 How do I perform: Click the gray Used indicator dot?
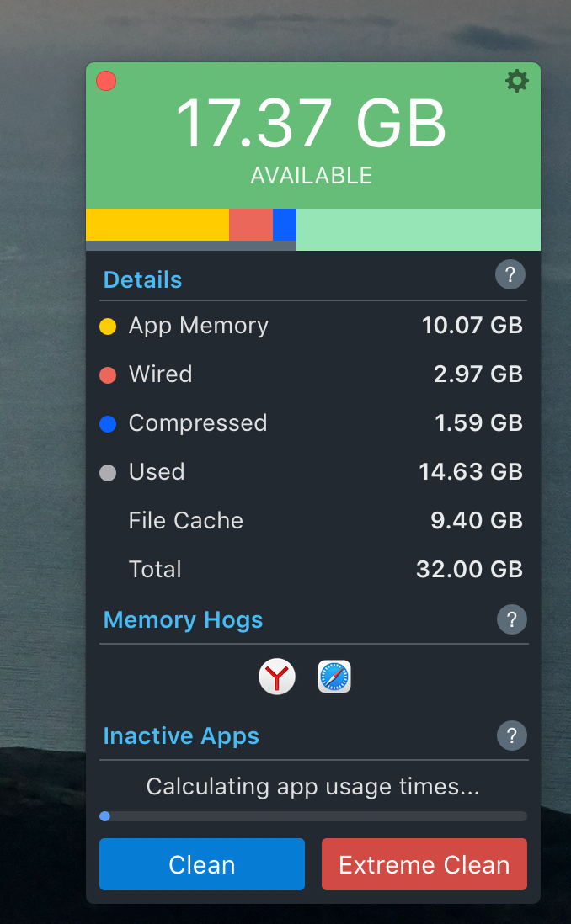pyautogui.click(x=108, y=473)
